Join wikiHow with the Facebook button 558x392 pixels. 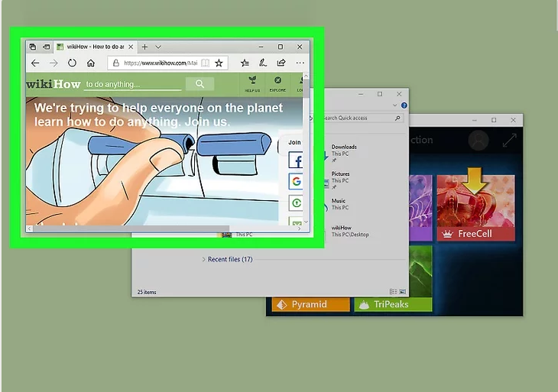(x=296, y=160)
